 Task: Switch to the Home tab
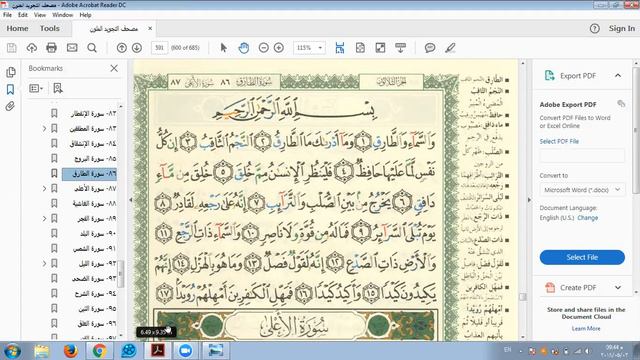click(17, 29)
